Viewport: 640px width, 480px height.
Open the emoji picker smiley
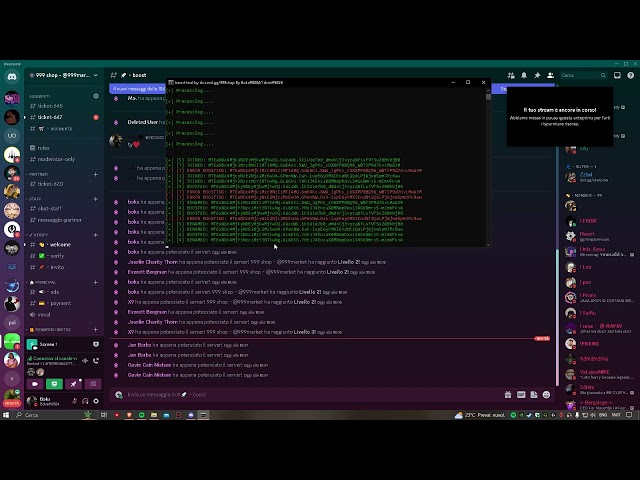(547, 395)
